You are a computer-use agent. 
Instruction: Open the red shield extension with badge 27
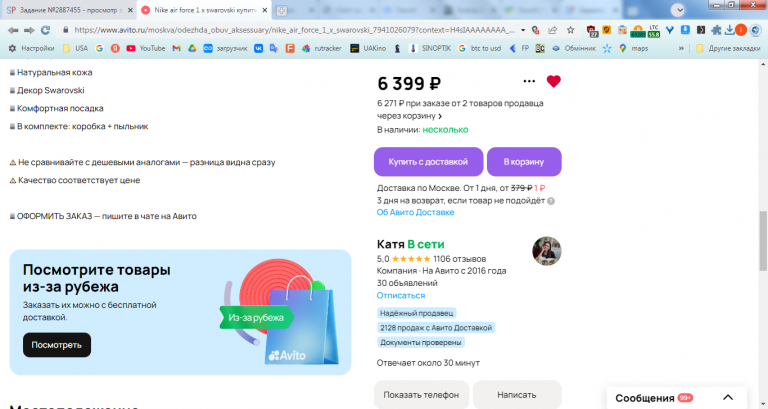592,31
